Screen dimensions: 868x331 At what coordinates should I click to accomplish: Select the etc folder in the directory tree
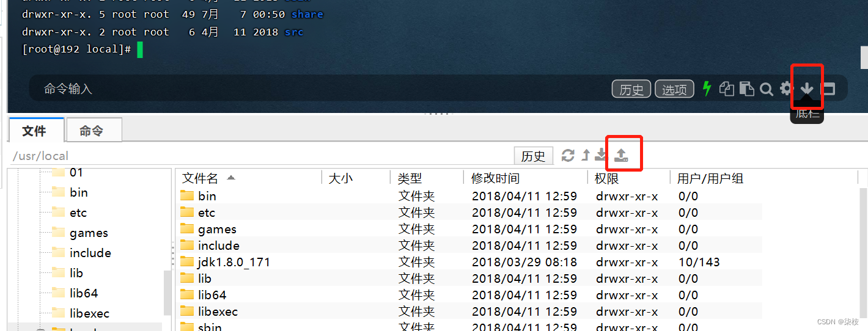pyautogui.click(x=78, y=213)
